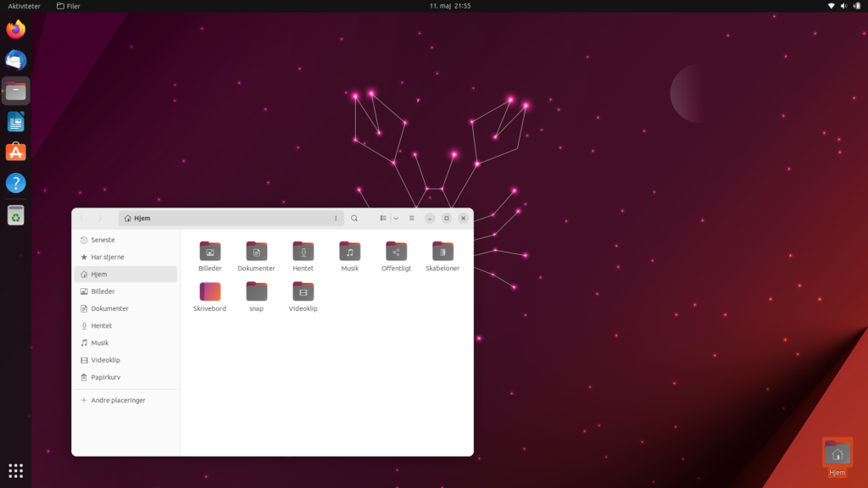This screenshot has width=868, height=488.
Task: Open Musik from the sidebar
Action: pyautogui.click(x=125, y=342)
